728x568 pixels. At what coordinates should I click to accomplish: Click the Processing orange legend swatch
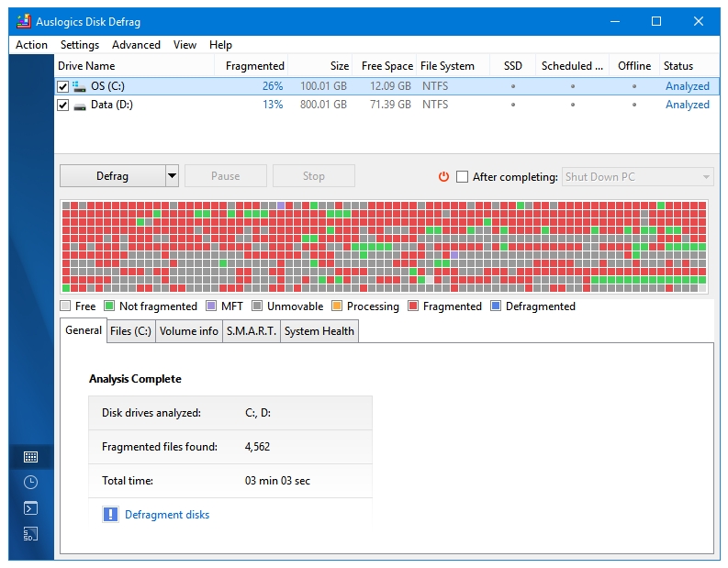click(337, 306)
